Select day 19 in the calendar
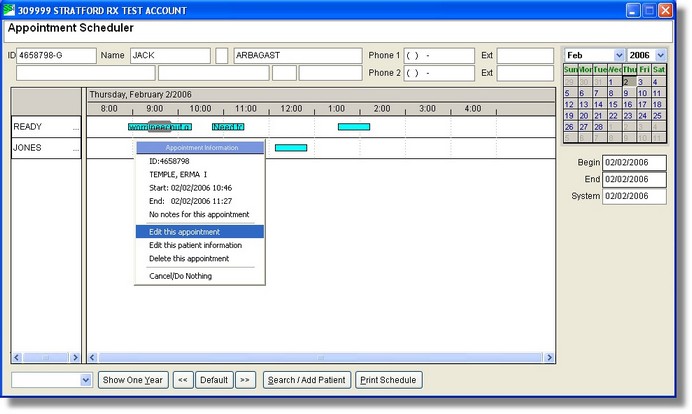 (569, 116)
